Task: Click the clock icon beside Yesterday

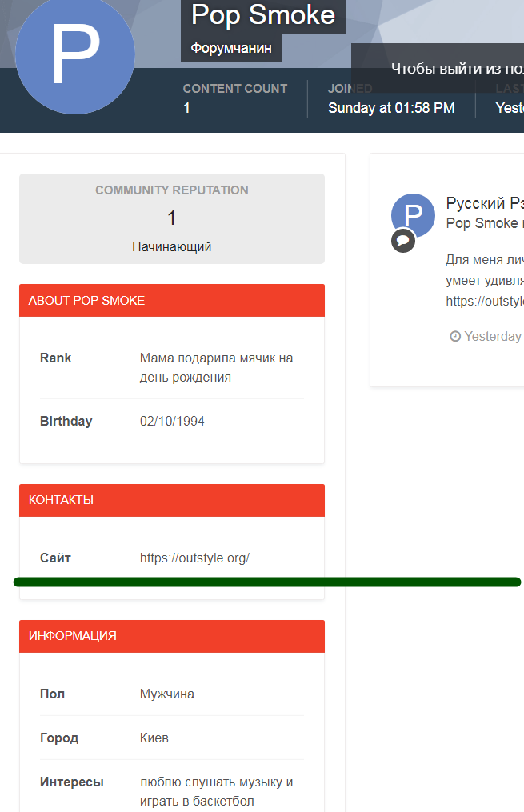Action: (455, 337)
